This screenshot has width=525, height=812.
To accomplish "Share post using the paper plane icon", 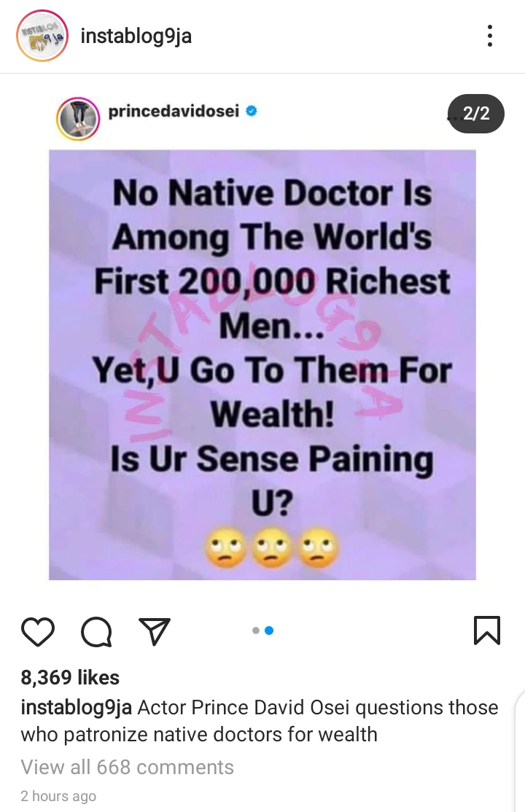I will [155, 631].
